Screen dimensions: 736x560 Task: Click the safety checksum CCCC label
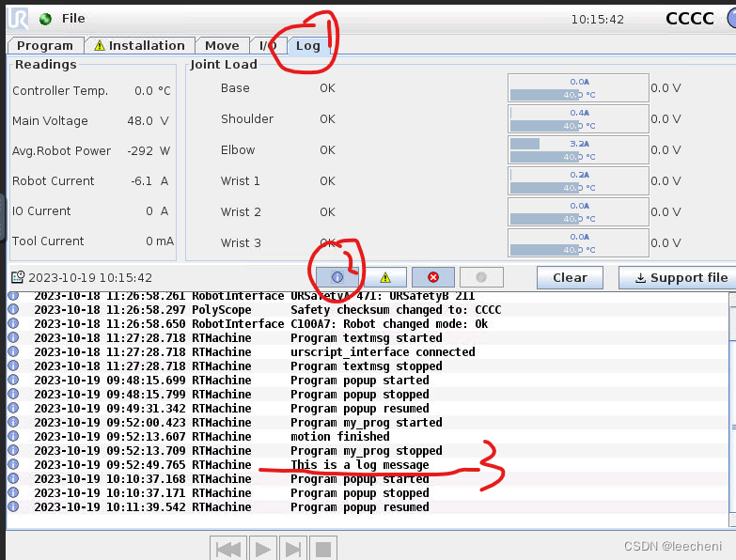point(690,19)
